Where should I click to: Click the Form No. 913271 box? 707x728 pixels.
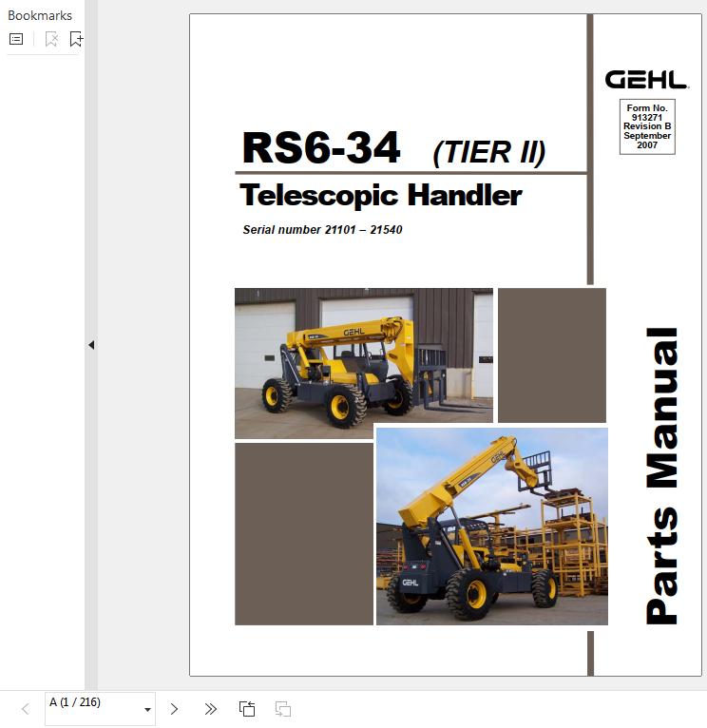647,126
